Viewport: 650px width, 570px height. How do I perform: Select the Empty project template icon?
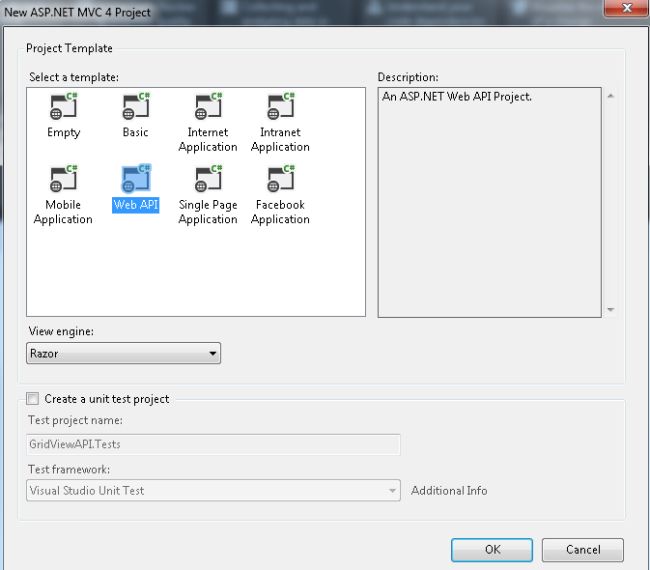[63, 107]
